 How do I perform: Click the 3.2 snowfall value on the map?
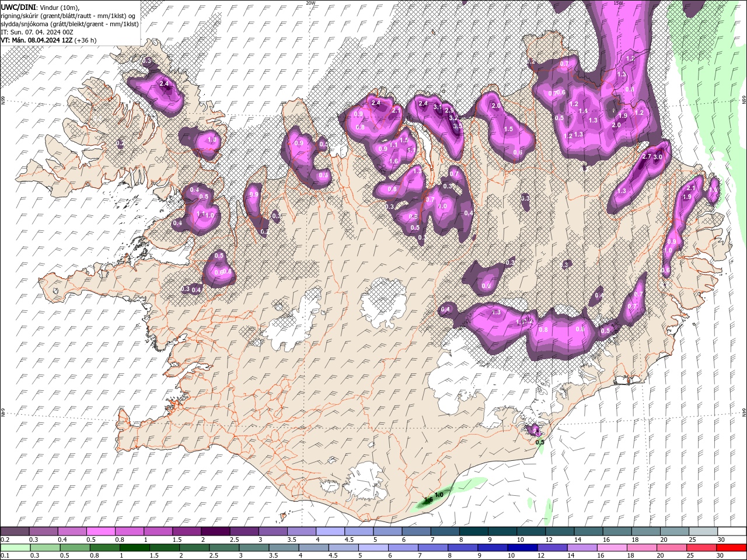[x=453, y=118]
